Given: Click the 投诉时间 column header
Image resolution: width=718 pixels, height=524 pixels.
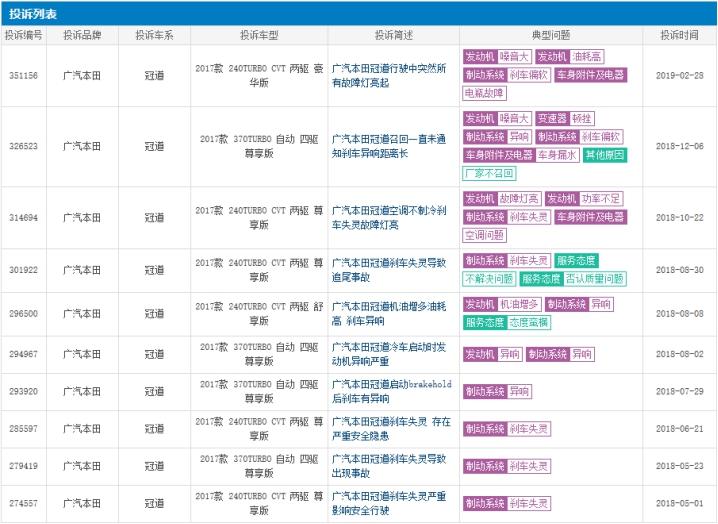Looking at the screenshot, I should pos(680,35).
